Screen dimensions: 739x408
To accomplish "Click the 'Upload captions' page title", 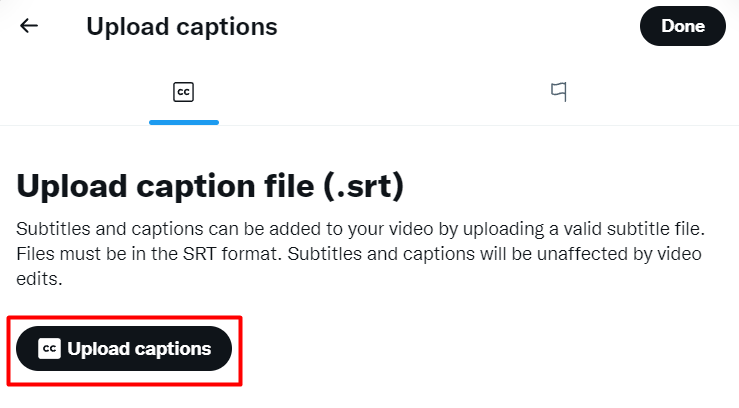I will (x=182, y=26).
